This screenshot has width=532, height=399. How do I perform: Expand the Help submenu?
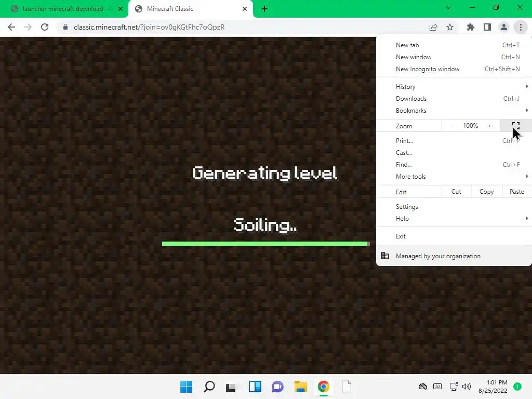(x=454, y=219)
